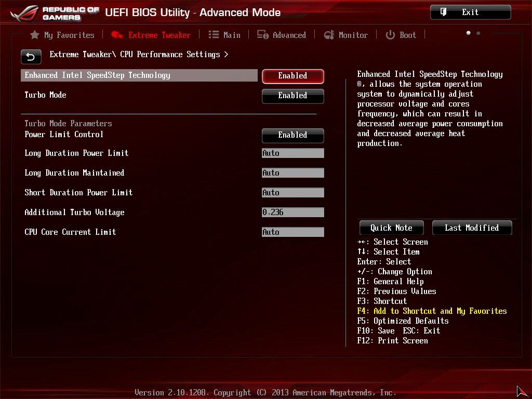The height and width of the screenshot is (399, 532).
Task: Open the Monitor tab
Action: point(345,35)
